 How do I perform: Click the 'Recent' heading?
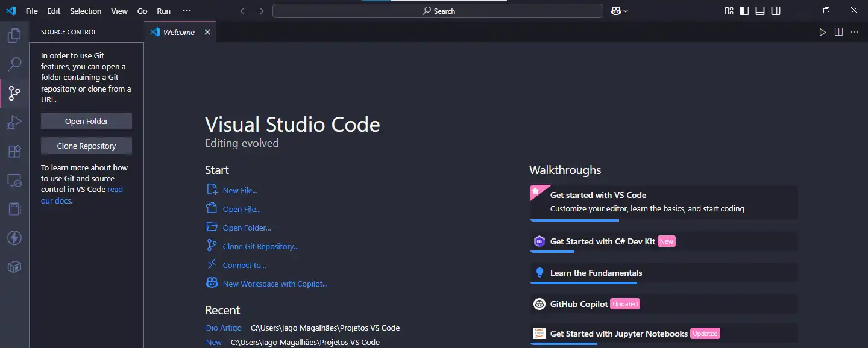(x=222, y=310)
